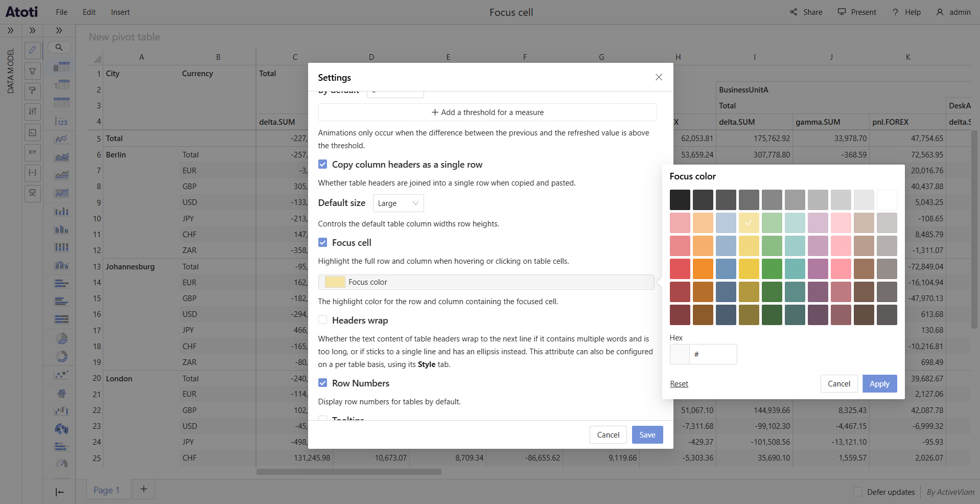Open the filters funnel panel
This screenshot has width=980, height=504.
point(32,71)
